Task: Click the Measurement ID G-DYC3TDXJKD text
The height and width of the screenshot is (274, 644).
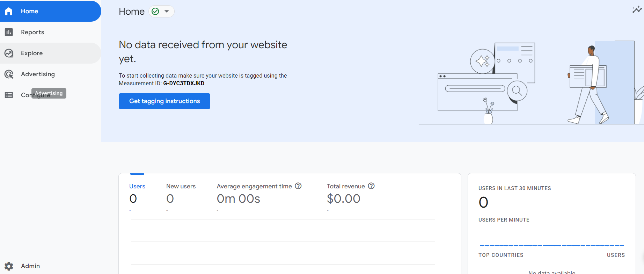Action: pyautogui.click(x=184, y=83)
